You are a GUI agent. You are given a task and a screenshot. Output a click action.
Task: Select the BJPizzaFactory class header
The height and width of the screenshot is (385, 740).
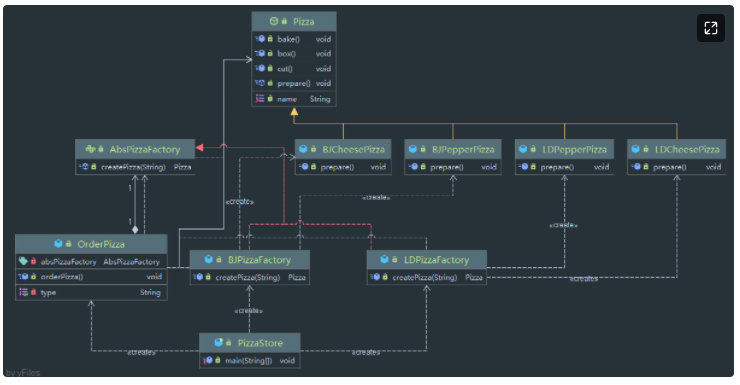[x=250, y=259]
